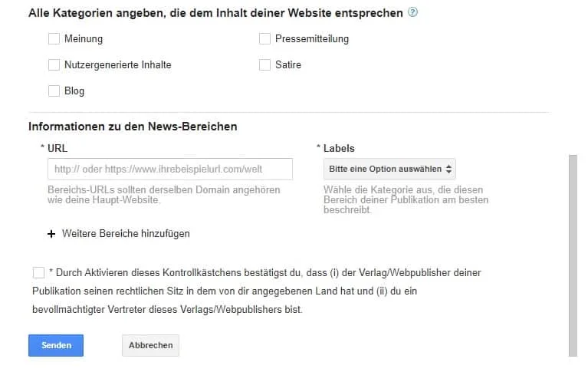The image size is (588, 385).
Task: Toggle the Satire checkbox
Action: [264, 64]
